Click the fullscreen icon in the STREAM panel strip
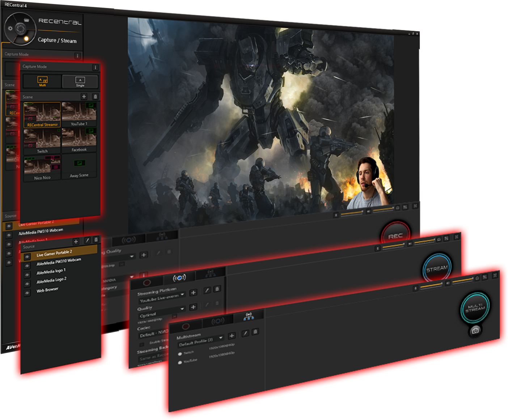The image size is (508, 420). pyautogui.click(x=457, y=237)
